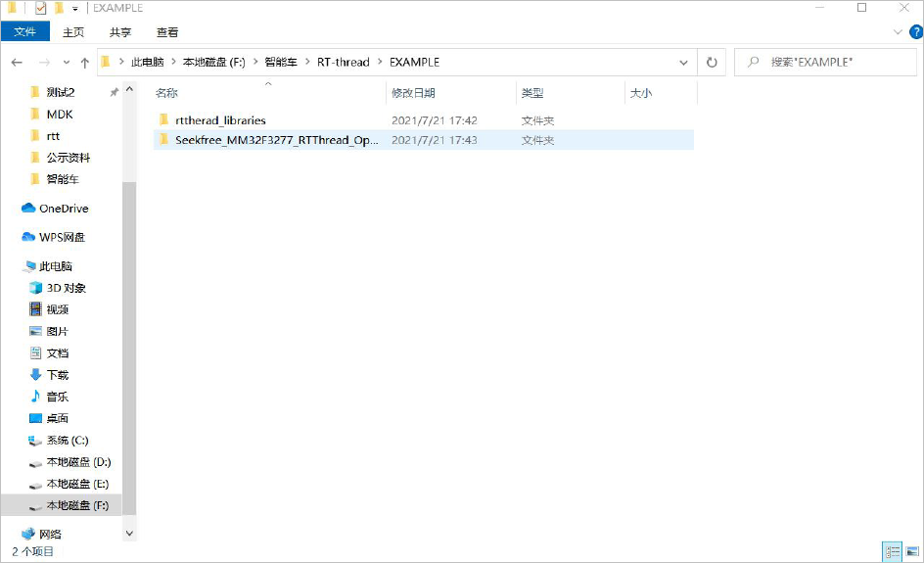Screen dimensions: 924x563
Task: Open 本地磁盘 (D:) drive
Action: click(78, 462)
